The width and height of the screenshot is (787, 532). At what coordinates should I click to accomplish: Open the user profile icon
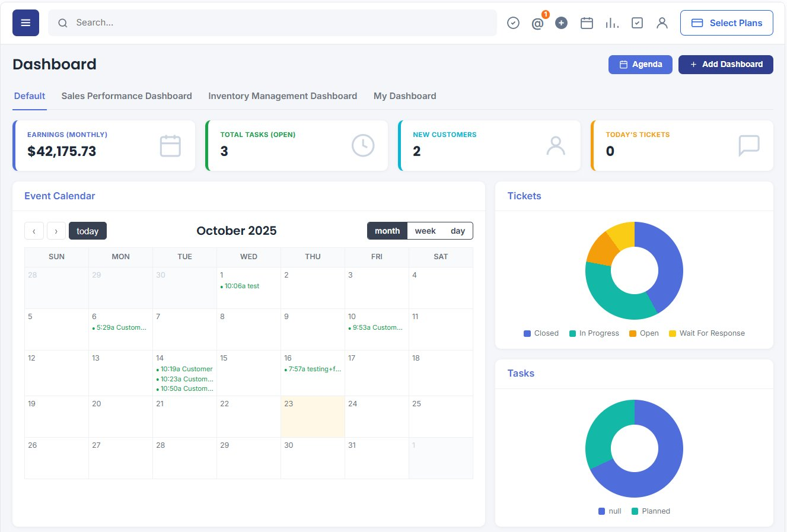coord(662,23)
